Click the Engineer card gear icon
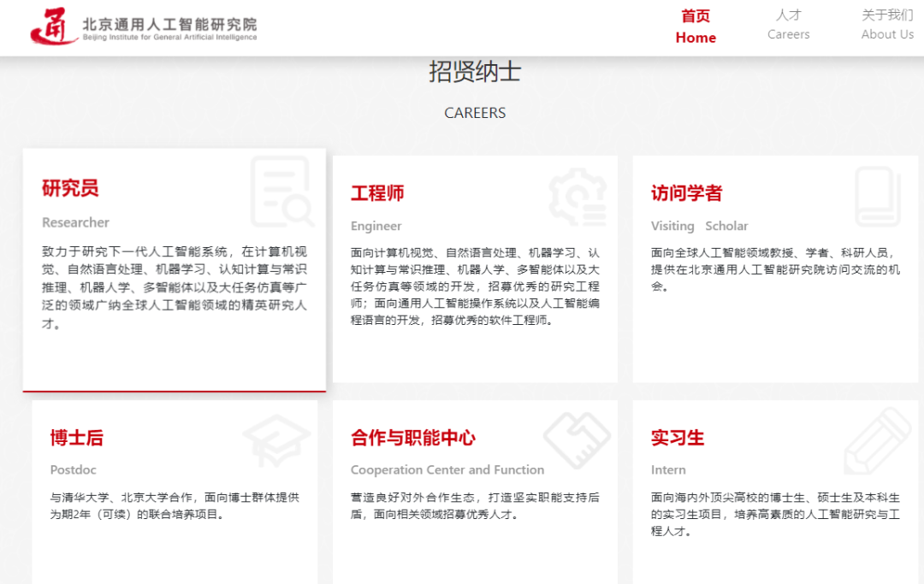 [x=578, y=197]
